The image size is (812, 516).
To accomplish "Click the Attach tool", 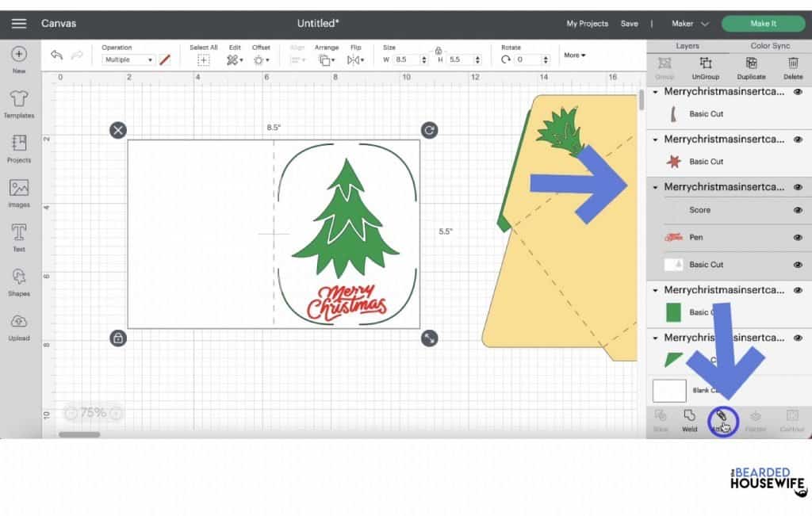I will (722, 420).
